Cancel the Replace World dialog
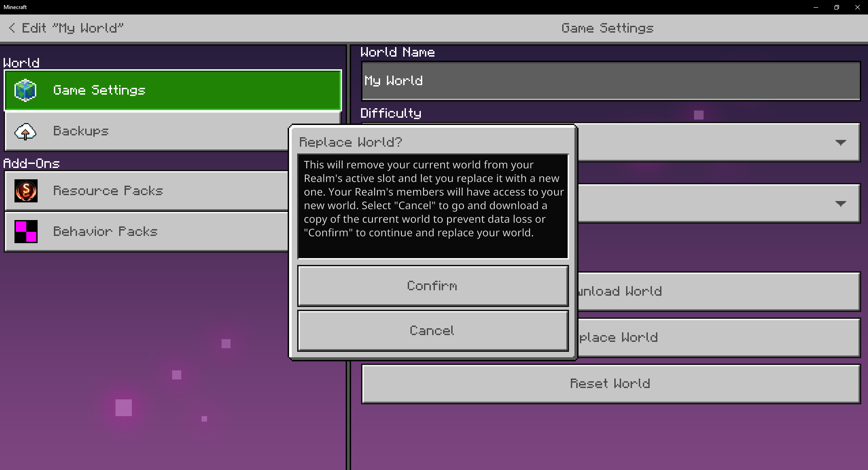 point(433,331)
